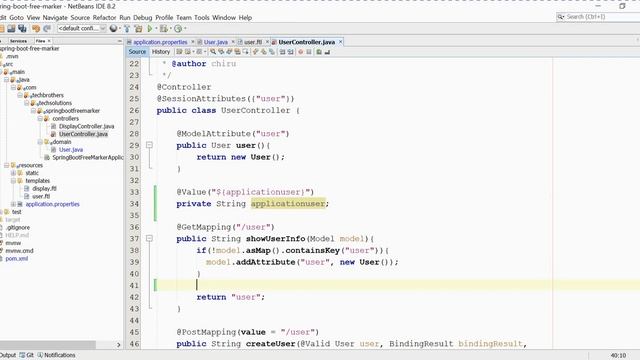This screenshot has width=640, height=360.
Task: Open the Navigate menu
Action: (55, 18)
